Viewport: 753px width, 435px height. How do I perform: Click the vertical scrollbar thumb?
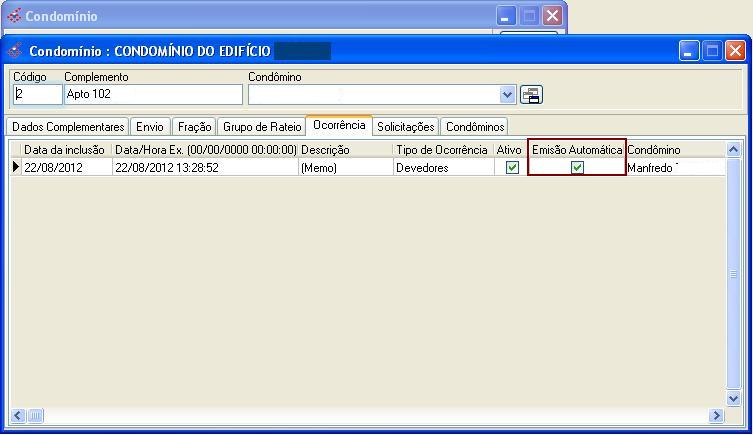733,274
